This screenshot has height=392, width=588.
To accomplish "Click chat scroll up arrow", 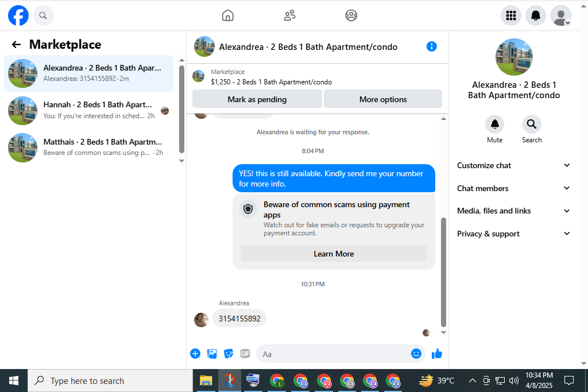I will (443, 119).
